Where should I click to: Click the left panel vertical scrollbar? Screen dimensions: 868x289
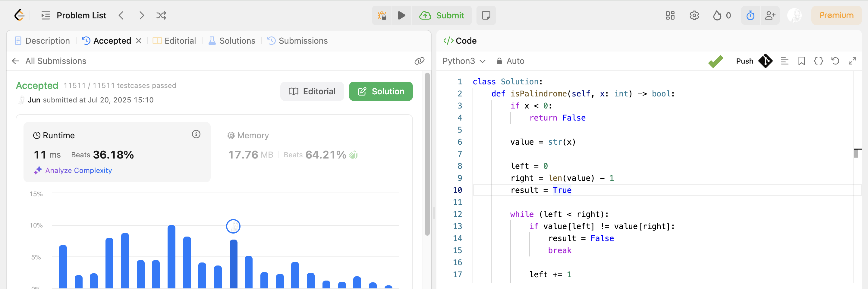click(x=427, y=154)
